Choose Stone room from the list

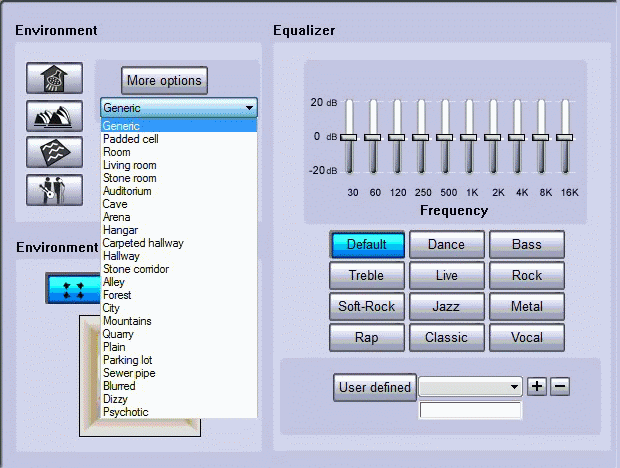pyautogui.click(x=179, y=178)
